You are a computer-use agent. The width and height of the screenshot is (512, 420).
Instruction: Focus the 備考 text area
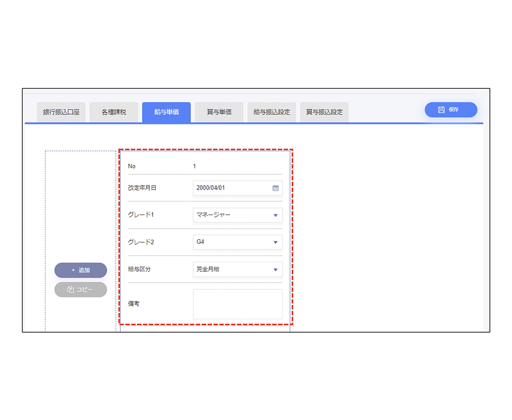[238, 304]
